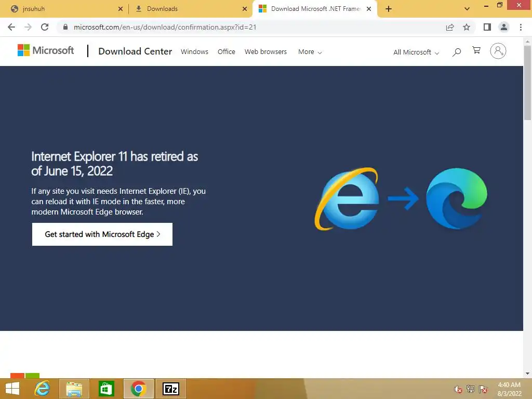Select the Download Microsoft .NET Framework tab
The width and height of the screenshot is (532, 399).
[315, 9]
